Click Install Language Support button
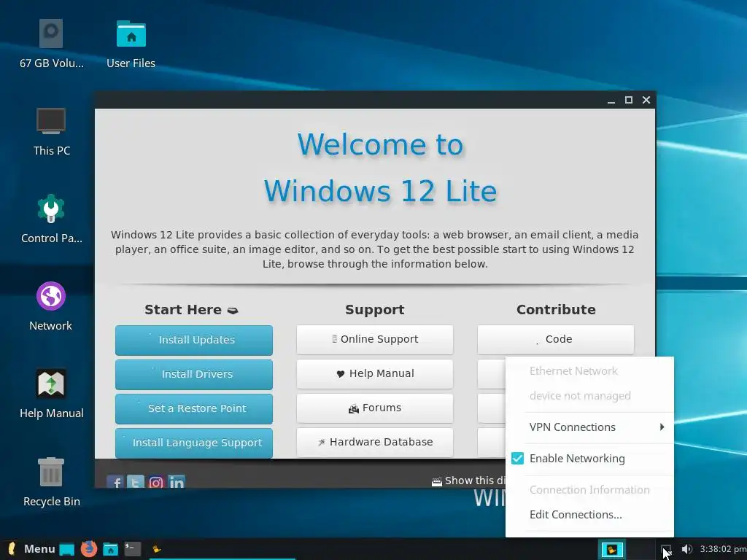Image resolution: width=747 pixels, height=560 pixels. click(194, 443)
